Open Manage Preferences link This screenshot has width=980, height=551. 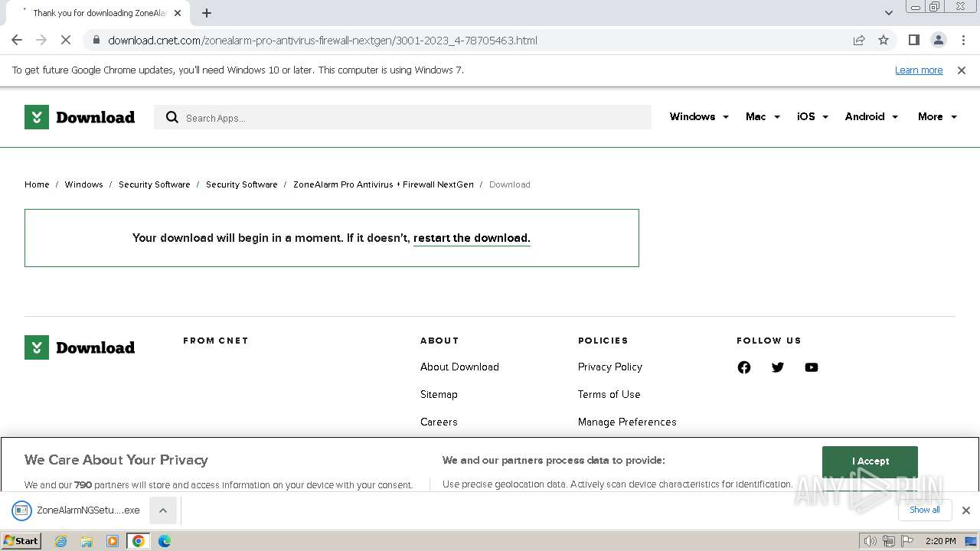627,422
